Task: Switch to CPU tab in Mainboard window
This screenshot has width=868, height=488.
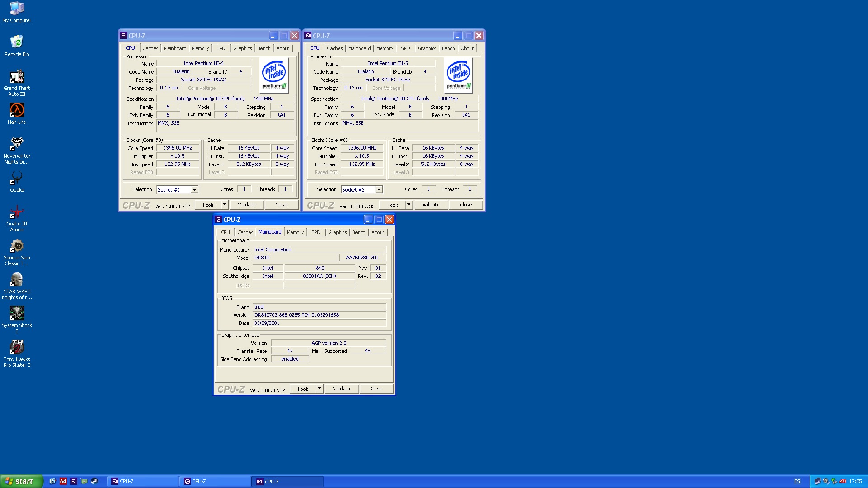Action: 225,232
